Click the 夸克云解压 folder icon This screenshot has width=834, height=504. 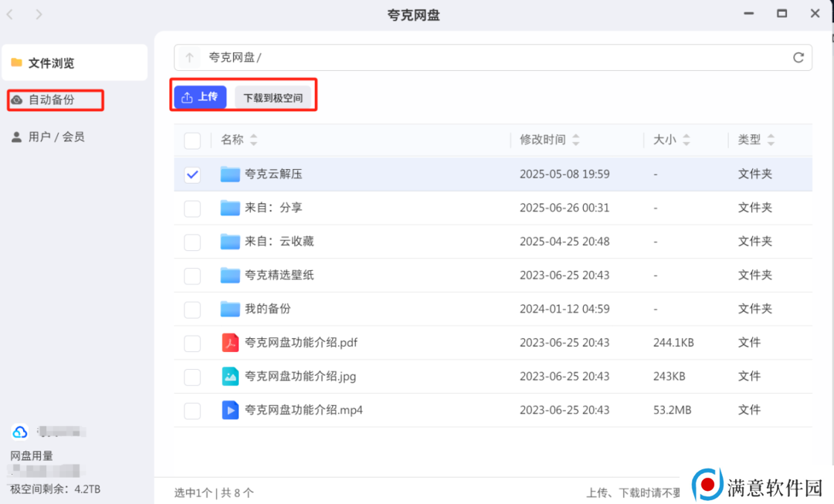pos(230,174)
